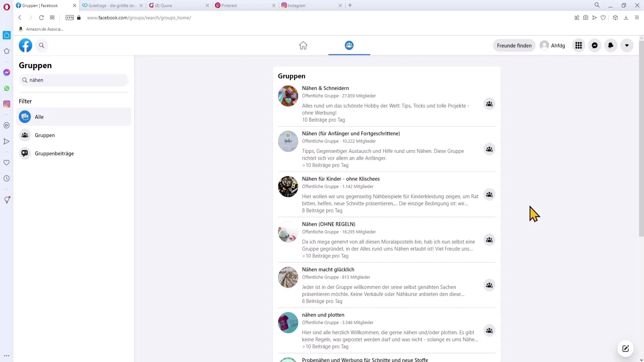Click Nähen (OHNE REGELN) group thumbnail
Screen dimensions: 644x362
click(288, 232)
